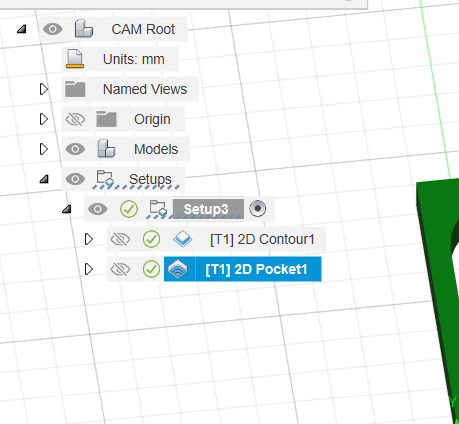Click the 2D Pocket1 operation icon
The width and height of the screenshot is (459, 424).
click(x=178, y=269)
